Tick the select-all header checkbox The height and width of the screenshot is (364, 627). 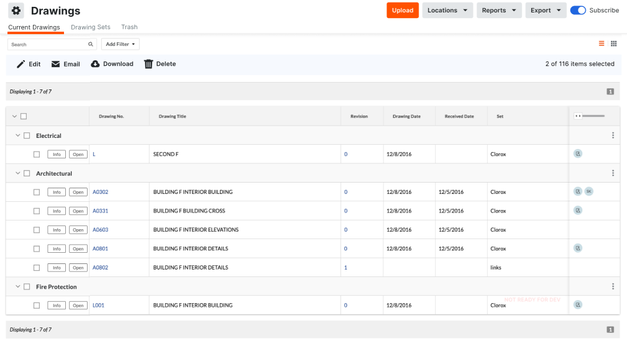tap(24, 116)
